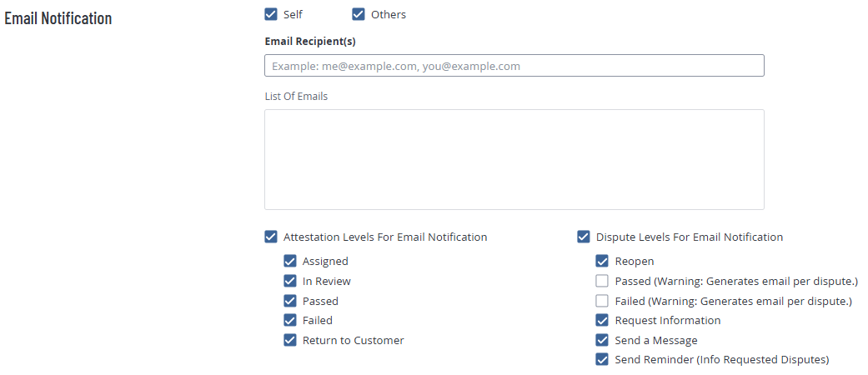Uncheck the In Review checkbox
Image resolution: width=868 pixels, height=375 pixels.
coord(290,281)
